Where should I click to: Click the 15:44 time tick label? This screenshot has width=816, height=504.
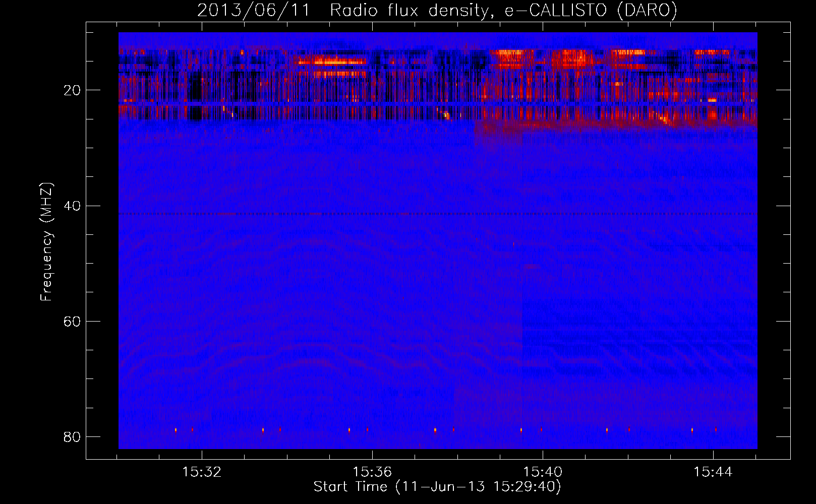(713, 472)
